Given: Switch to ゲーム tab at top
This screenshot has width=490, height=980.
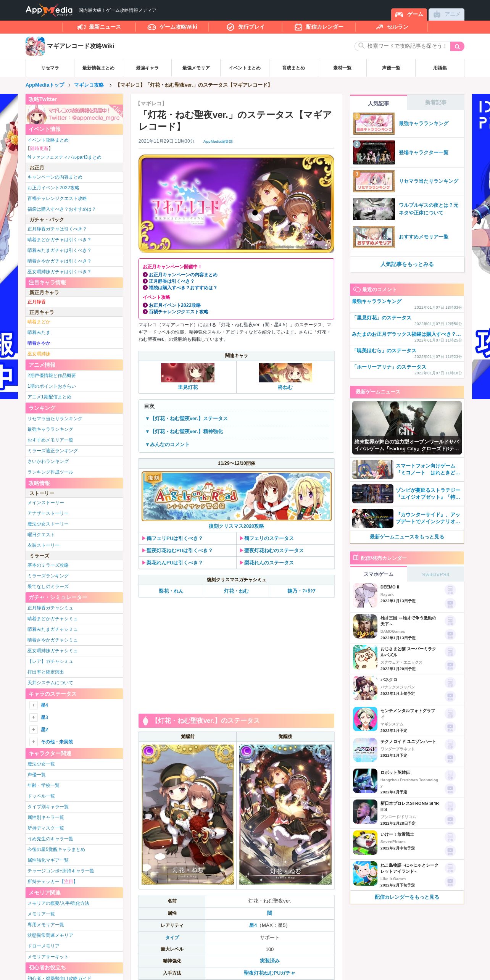Looking at the screenshot, I should coord(409,14).
